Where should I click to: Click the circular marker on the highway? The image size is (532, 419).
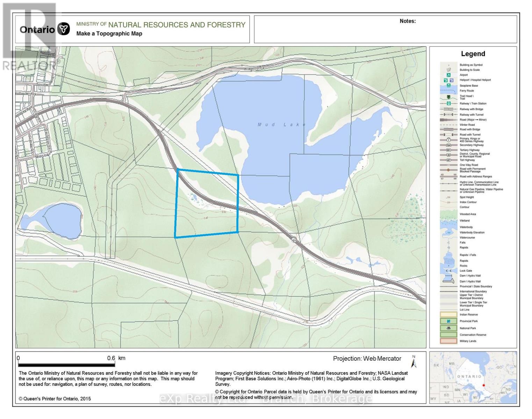[294, 240]
